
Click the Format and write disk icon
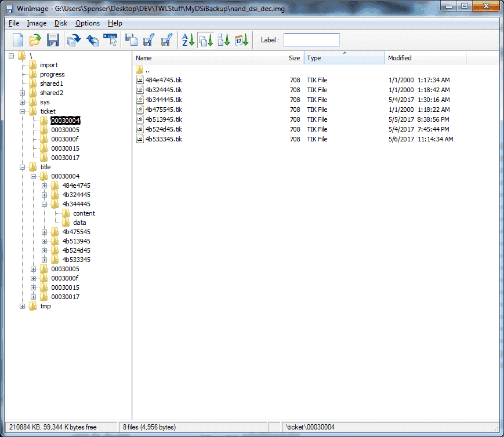pyautogui.click(x=166, y=40)
